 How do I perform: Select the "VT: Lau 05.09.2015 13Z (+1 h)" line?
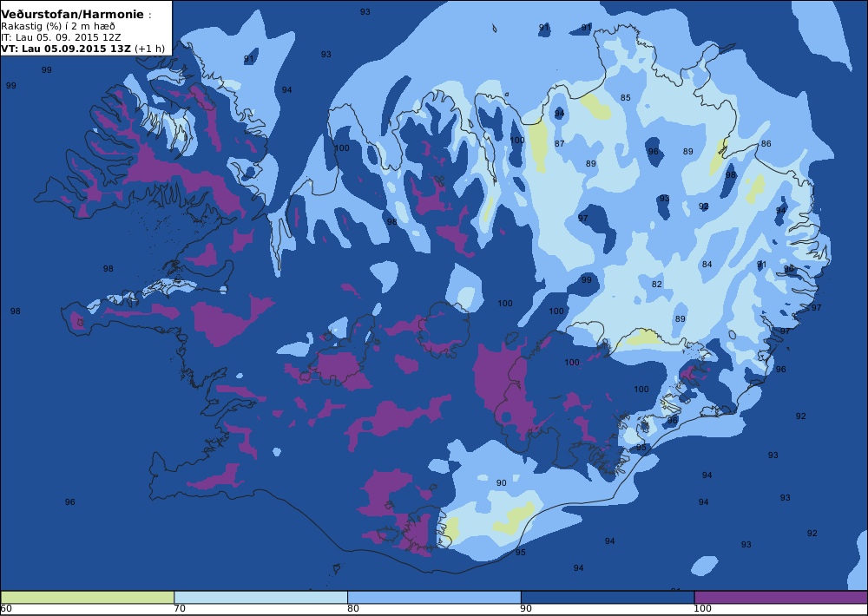pos(83,49)
